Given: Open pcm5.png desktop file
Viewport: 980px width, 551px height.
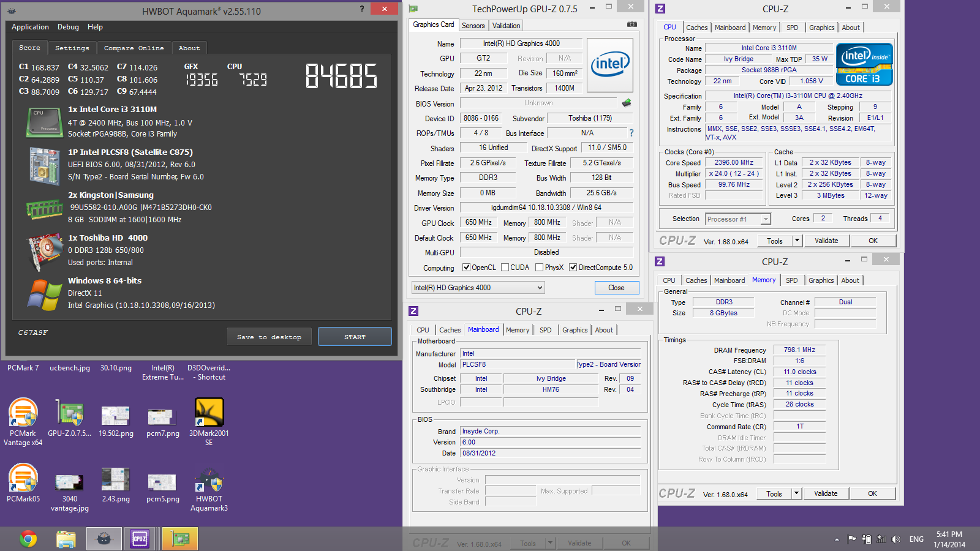Looking at the screenshot, I should 163,488.
